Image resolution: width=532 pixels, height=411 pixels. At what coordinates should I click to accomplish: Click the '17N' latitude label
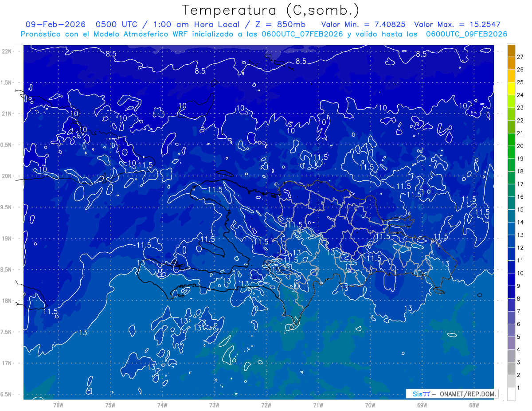point(7,363)
